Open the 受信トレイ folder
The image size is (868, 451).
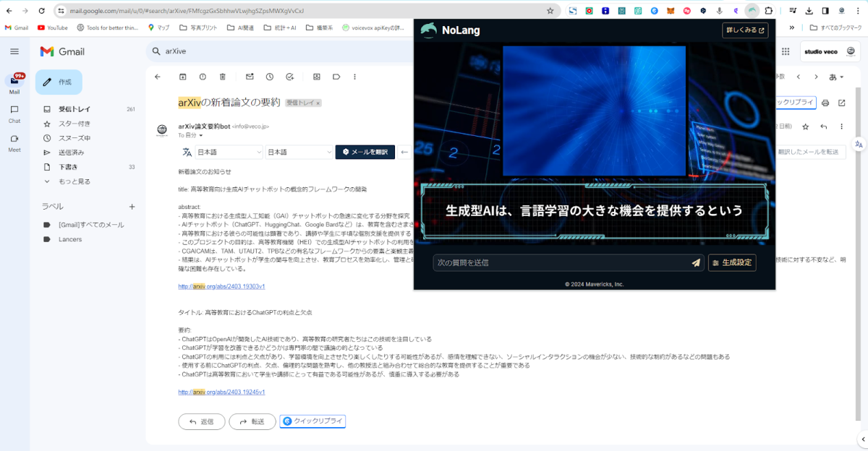(x=74, y=109)
